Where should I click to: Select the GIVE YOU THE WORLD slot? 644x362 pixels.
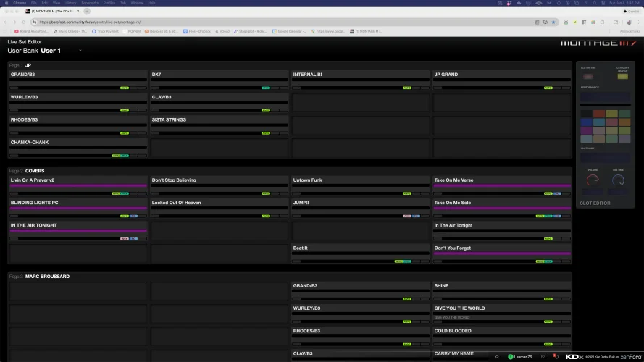[x=502, y=314]
